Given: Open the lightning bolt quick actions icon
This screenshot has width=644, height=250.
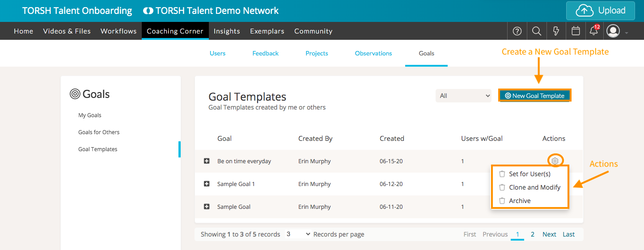Looking at the screenshot, I should click(556, 31).
